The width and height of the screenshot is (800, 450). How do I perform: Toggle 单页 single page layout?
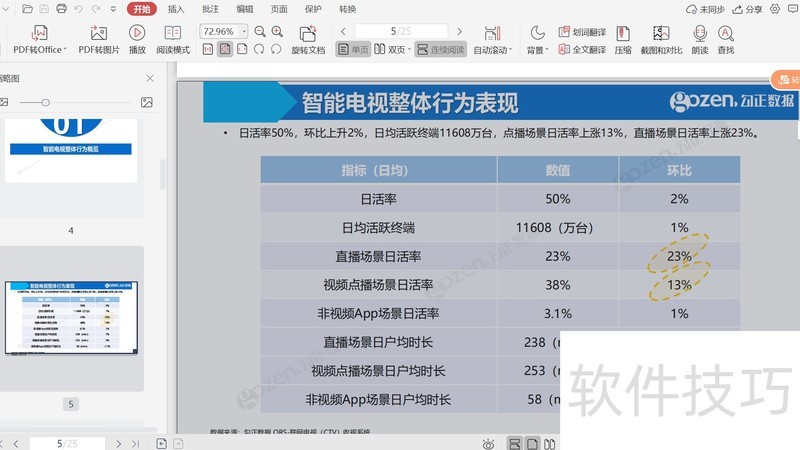[353, 49]
